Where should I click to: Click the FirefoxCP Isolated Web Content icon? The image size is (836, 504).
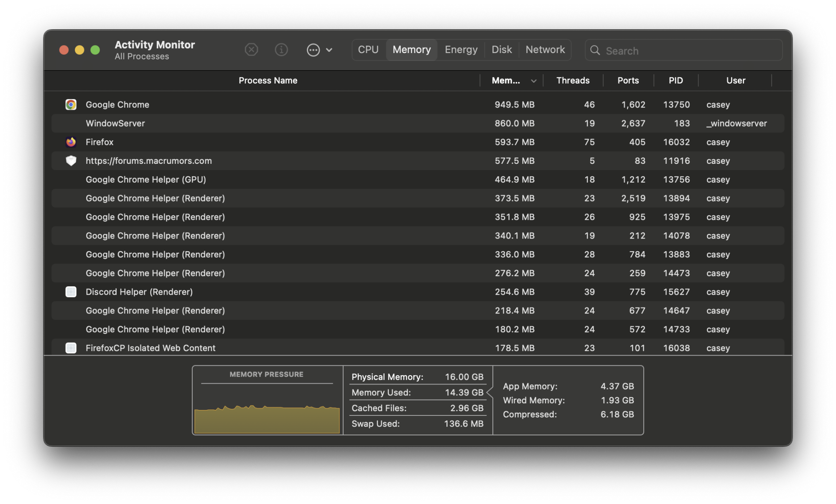coord(71,348)
